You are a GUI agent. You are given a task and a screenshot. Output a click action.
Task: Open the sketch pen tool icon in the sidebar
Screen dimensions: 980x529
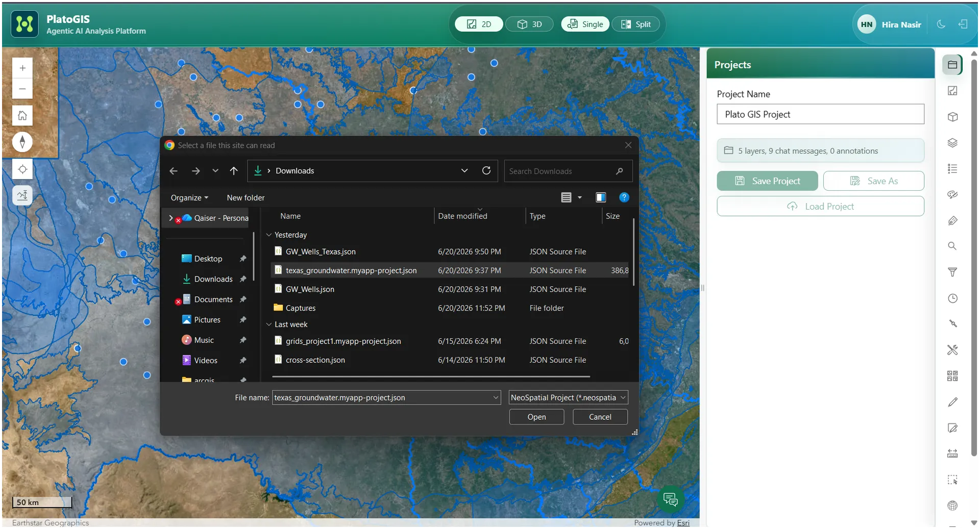point(952,221)
